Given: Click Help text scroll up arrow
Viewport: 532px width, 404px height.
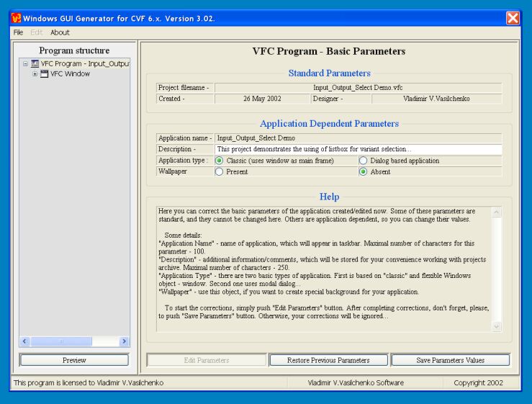Looking at the screenshot, I should coord(497,212).
